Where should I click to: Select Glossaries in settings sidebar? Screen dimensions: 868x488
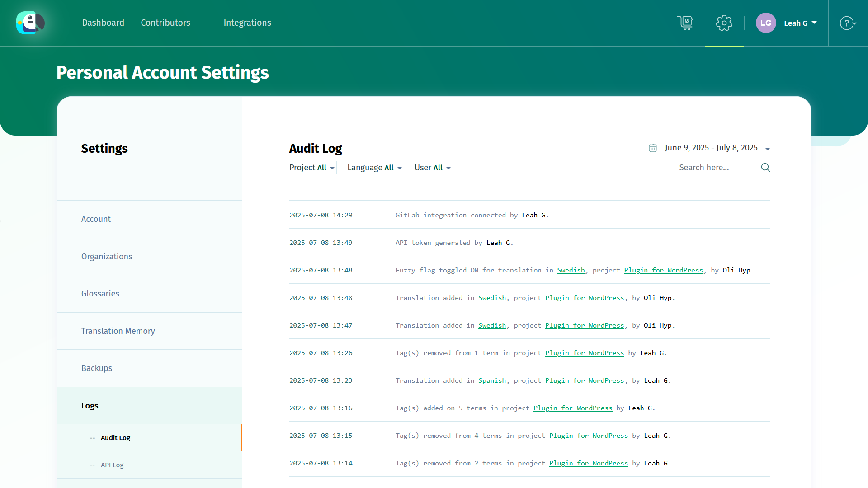click(149, 294)
